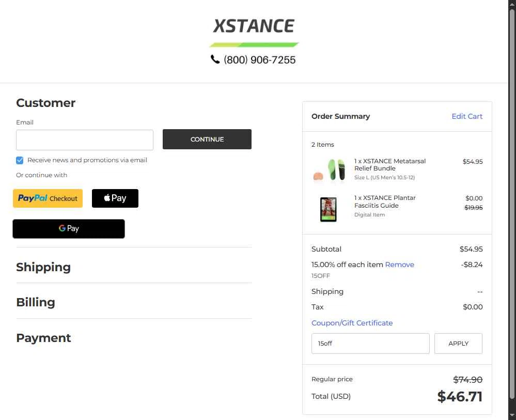Select the Subtotal $54.95 value

click(471, 249)
